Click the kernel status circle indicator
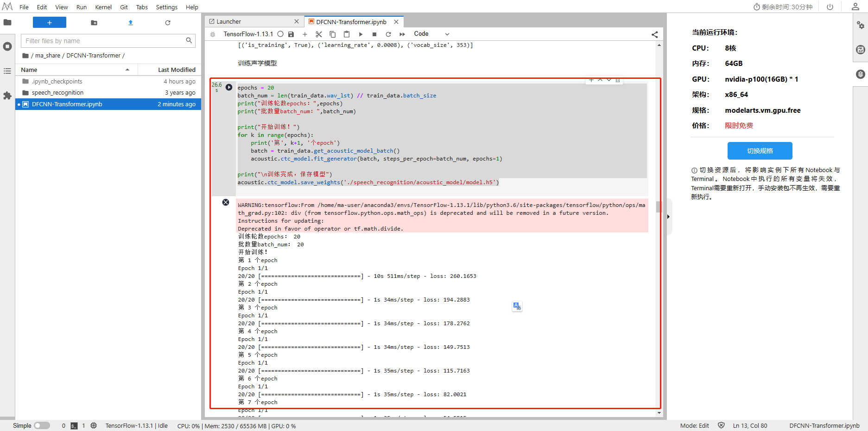Viewport: 868px width, 431px height. click(x=280, y=34)
